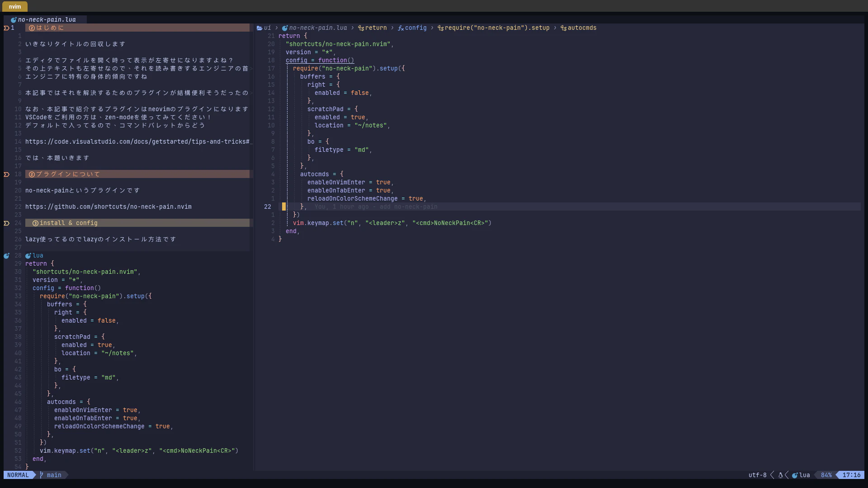Click the install & config heading text
Viewport: 868px width, 488px height.
click(x=69, y=223)
